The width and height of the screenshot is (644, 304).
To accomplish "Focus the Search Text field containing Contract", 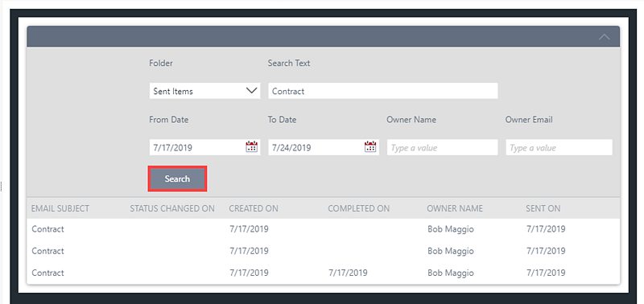I will click(383, 91).
